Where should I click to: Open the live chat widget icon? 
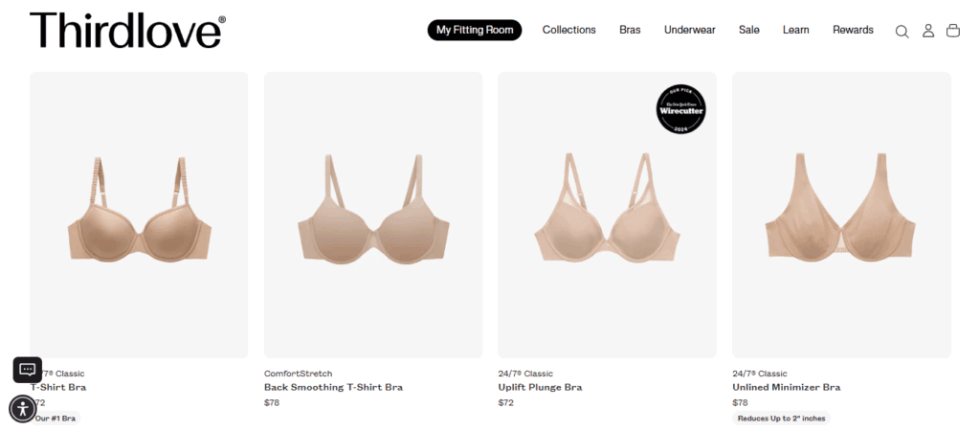pos(28,370)
